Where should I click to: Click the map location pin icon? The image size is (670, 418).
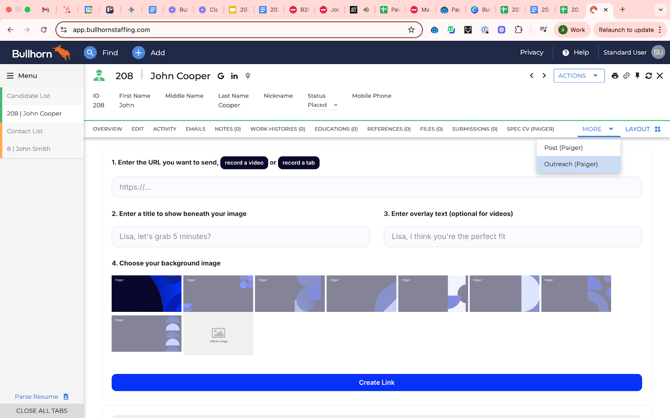pyautogui.click(x=248, y=76)
